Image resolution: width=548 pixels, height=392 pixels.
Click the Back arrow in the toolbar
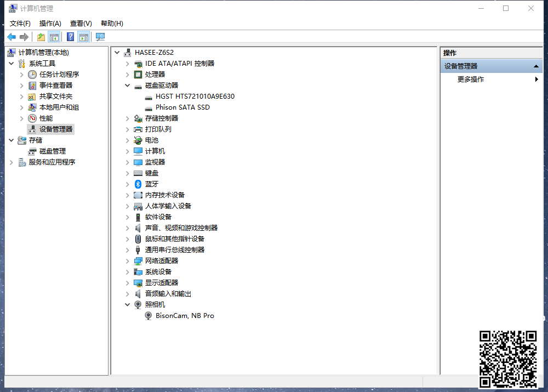click(12, 37)
